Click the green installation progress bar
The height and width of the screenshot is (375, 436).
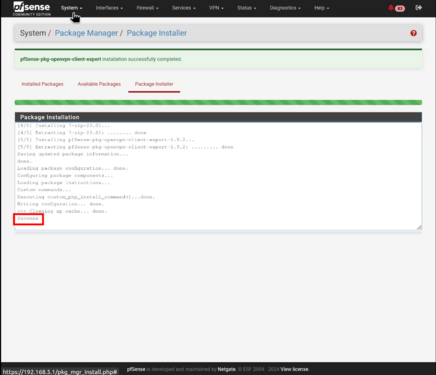218,102
